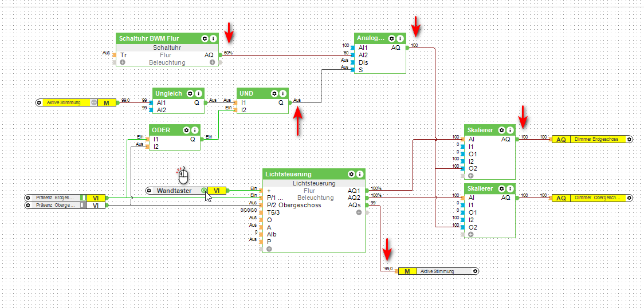Click the P/2 Obergeschoss input label

[294, 205]
